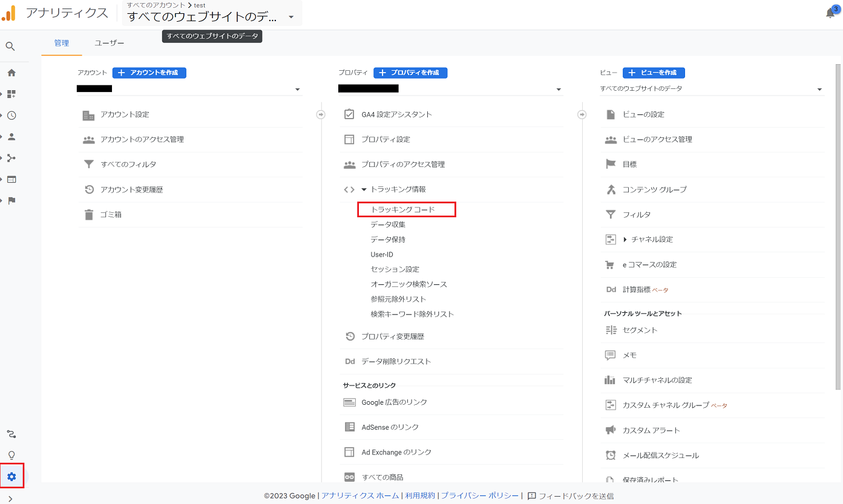Screen dimensions: 843x504
Task: Open メール配信スケジュール clock icon
Action: point(611,456)
